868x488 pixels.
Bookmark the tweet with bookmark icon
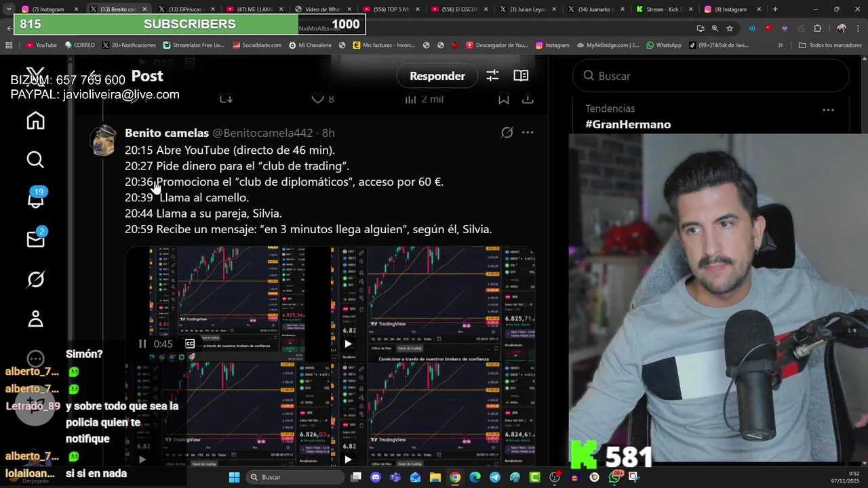point(504,99)
